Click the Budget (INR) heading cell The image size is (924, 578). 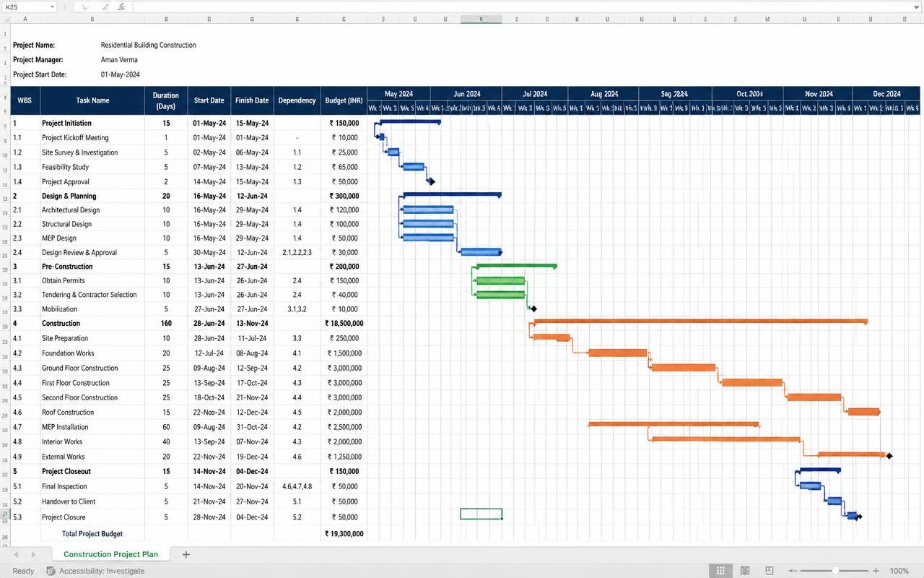click(344, 100)
